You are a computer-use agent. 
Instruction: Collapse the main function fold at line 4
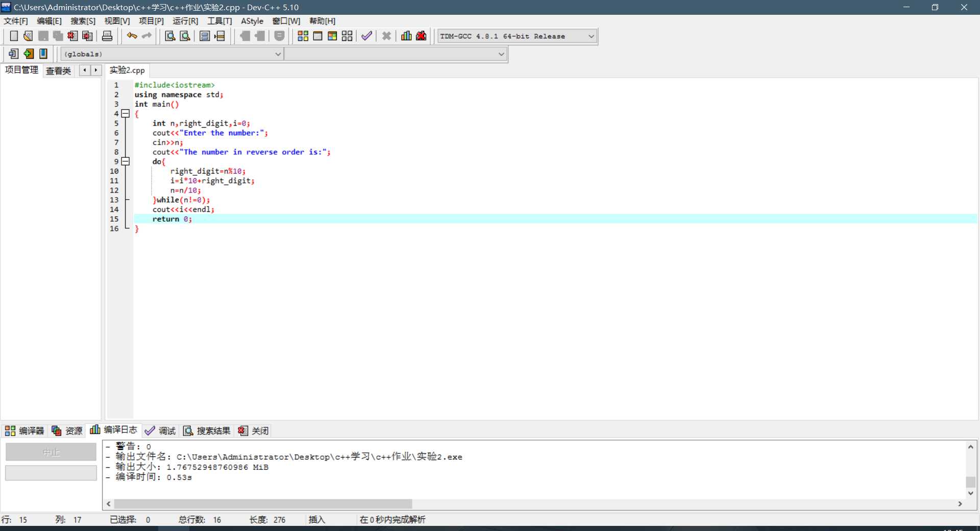click(126, 114)
